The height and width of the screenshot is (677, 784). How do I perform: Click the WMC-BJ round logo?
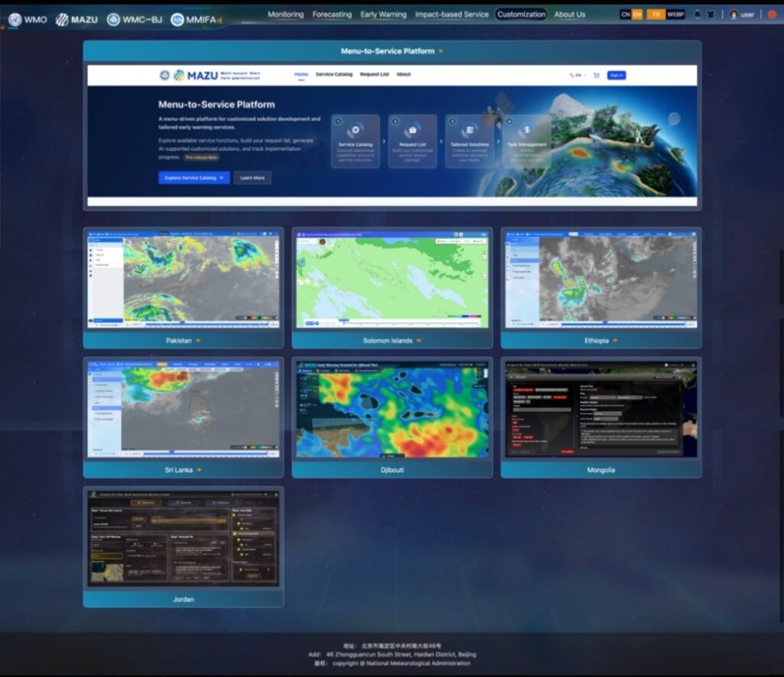tap(113, 19)
